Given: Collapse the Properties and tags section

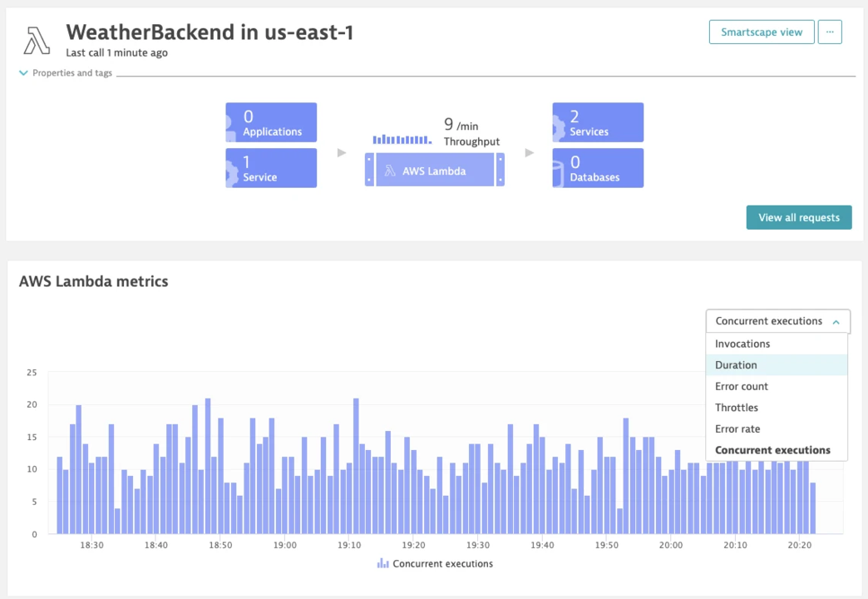Looking at the screenshot, I should click(x=23, y=72).
